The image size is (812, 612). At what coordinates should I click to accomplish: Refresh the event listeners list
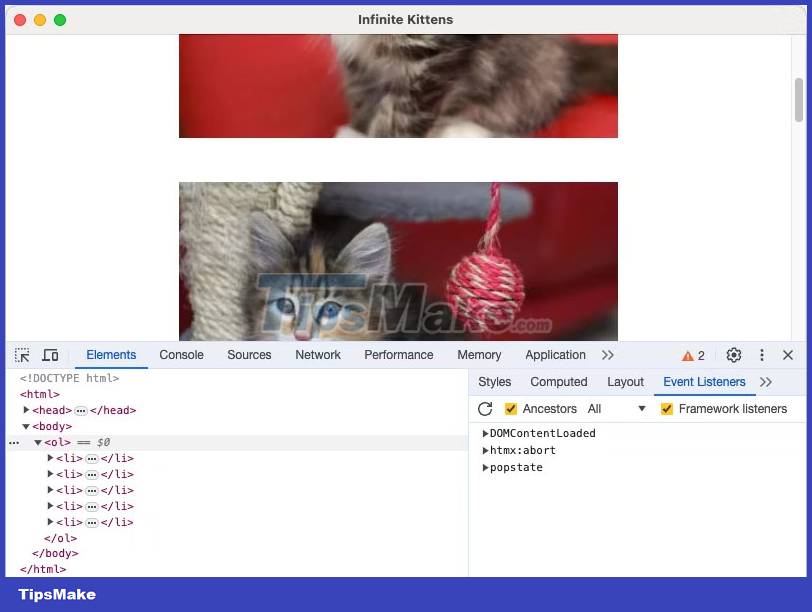486,408
